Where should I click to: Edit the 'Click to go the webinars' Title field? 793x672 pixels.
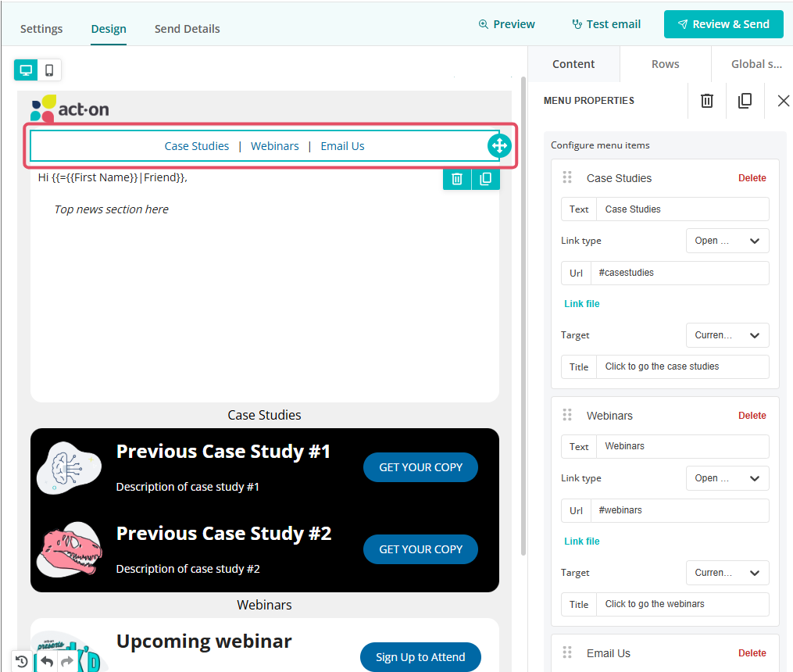pos(683,604)
